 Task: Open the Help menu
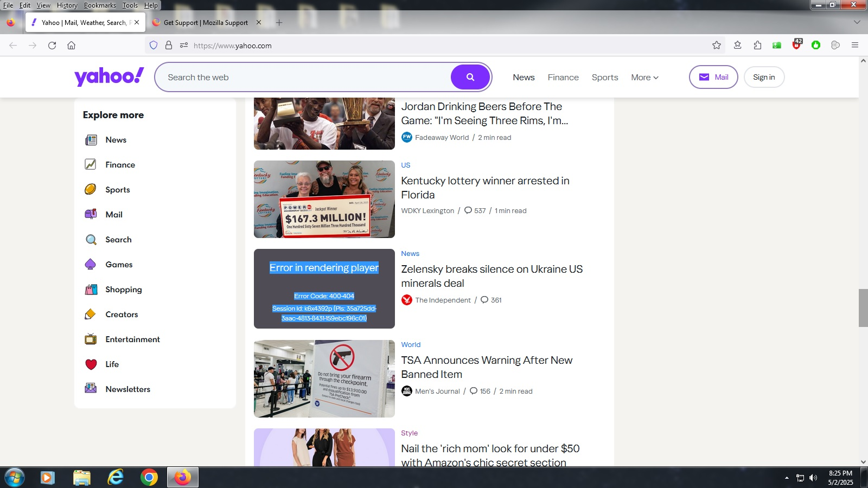151,5
